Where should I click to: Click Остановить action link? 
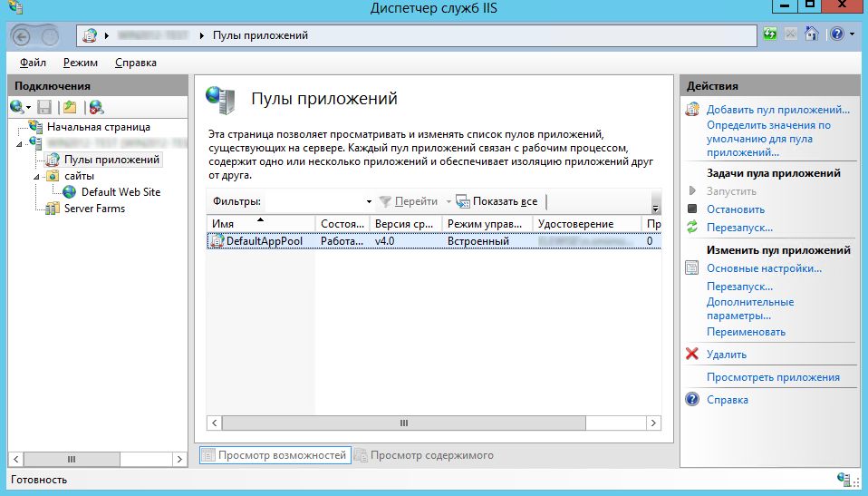coord(735,209)
